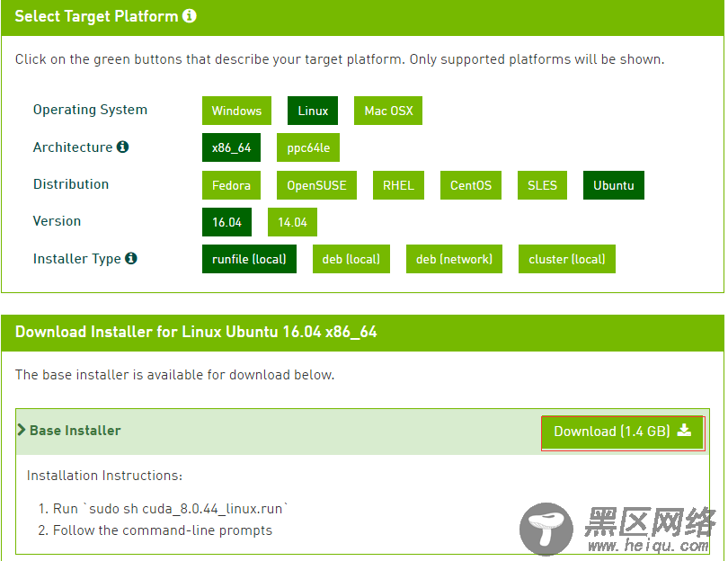
Task: Select the Mac OSX operating system button
Action: click(x=388, y=111)
